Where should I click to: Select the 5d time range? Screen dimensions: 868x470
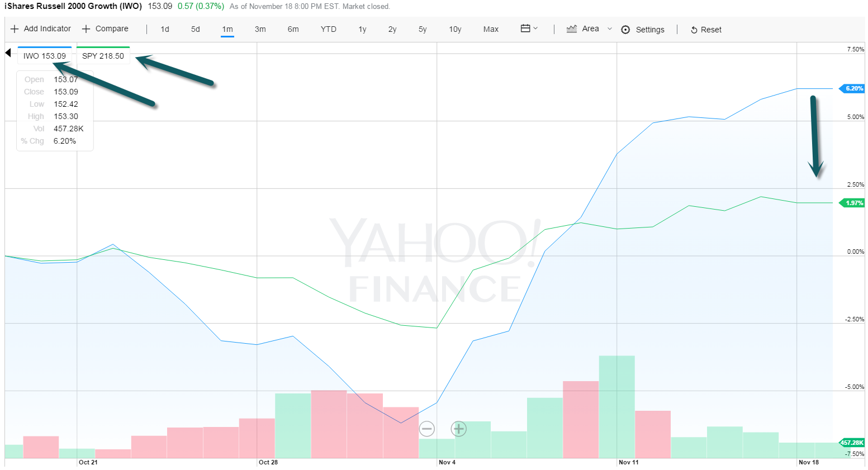[x=196, y=30]
